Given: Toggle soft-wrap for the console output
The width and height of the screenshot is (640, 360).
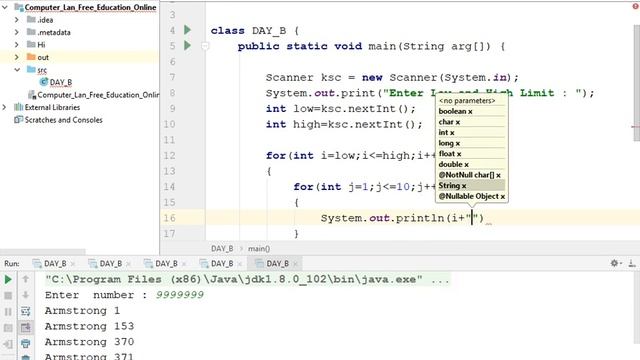Looking at the screenshot, I should tap(26, 311).
